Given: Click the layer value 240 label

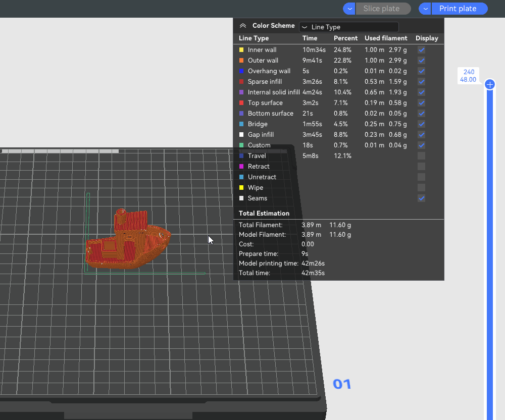Looking at the screenshot, I should tap(468, 72).
